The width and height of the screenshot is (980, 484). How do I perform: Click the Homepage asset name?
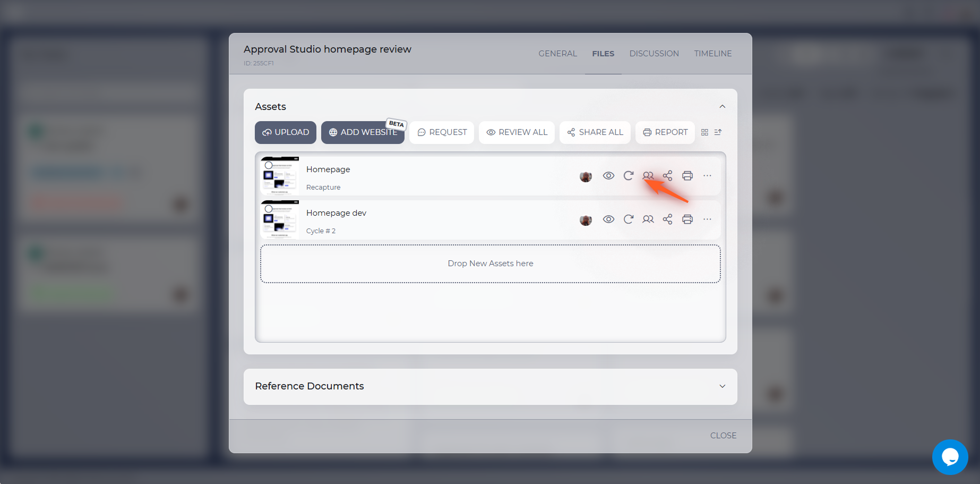(328, 169)
